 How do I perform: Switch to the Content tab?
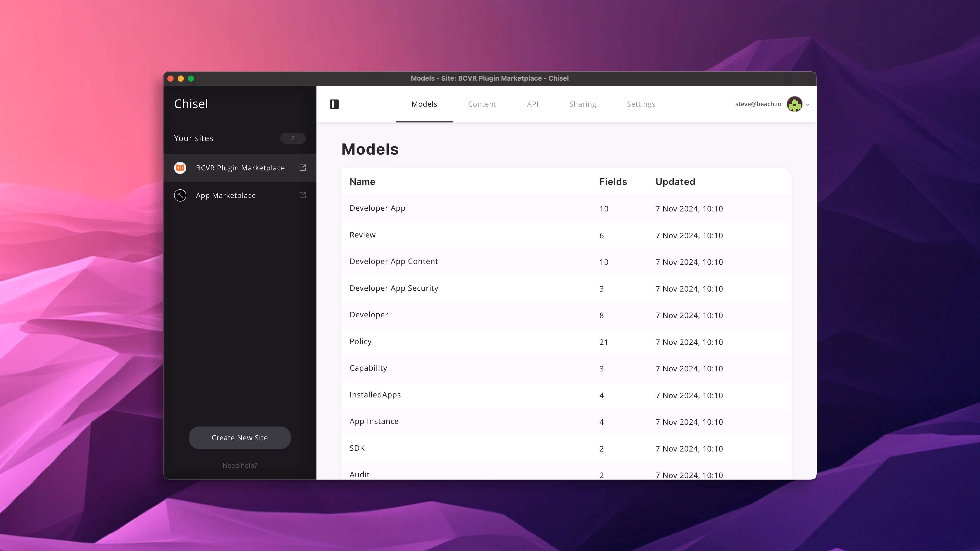pos(482,104)
